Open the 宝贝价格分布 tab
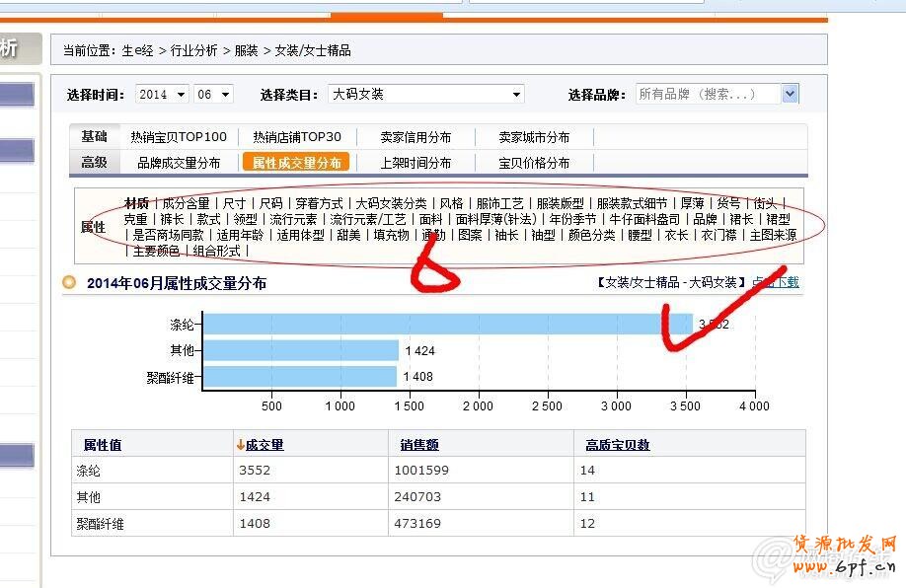The image size is (906, 588). (x=534, y=163)
